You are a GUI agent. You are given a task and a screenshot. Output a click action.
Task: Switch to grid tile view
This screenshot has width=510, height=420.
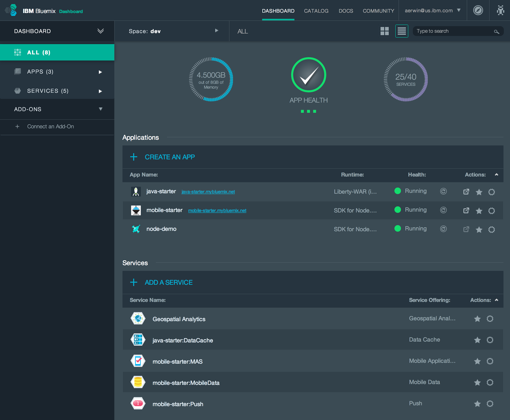tap(384, 31)
